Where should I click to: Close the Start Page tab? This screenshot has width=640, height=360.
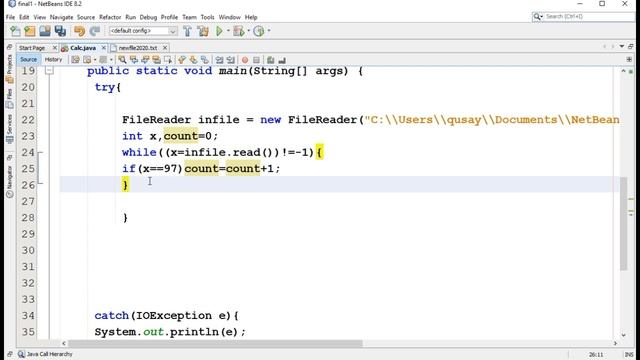click(x=55, y=48)
